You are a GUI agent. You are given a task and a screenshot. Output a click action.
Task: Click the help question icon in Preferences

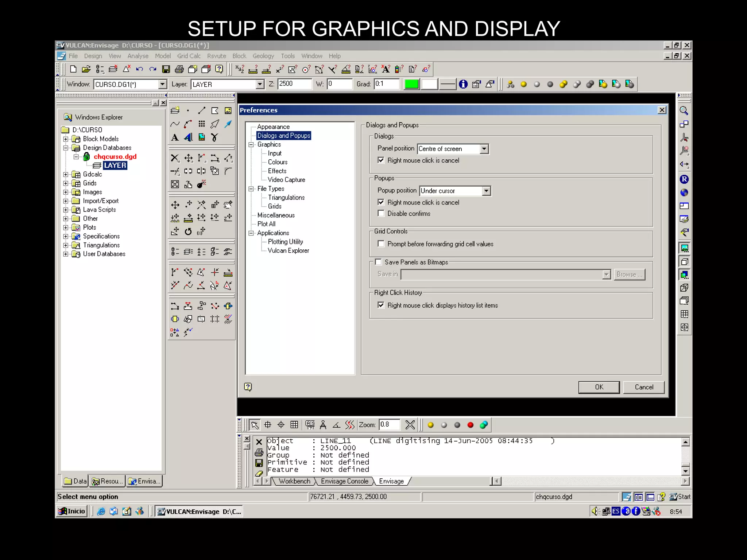[x=248, y=387]
